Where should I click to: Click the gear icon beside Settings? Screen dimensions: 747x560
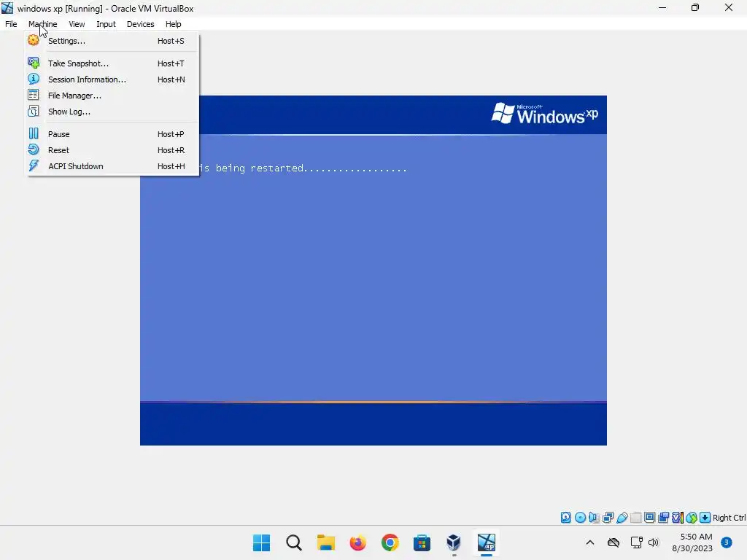(x=34, y=41)
